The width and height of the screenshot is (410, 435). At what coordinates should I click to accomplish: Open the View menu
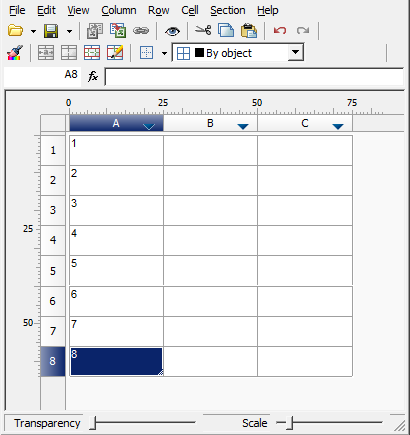78,10
